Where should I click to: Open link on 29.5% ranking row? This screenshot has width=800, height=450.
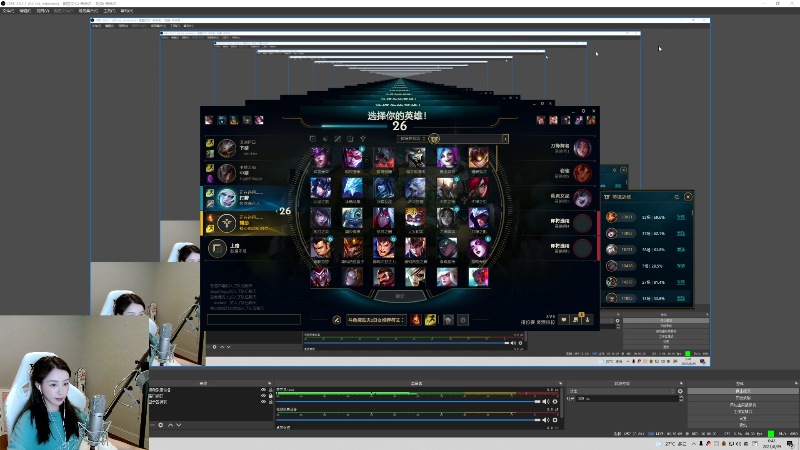[681, 266]
